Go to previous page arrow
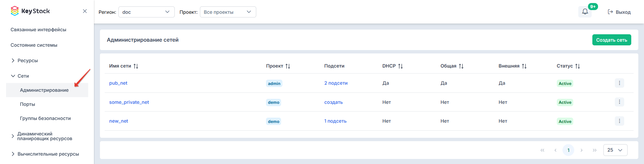Image resolution: width=644 pixels, height=164 pixels. (555, 150)
